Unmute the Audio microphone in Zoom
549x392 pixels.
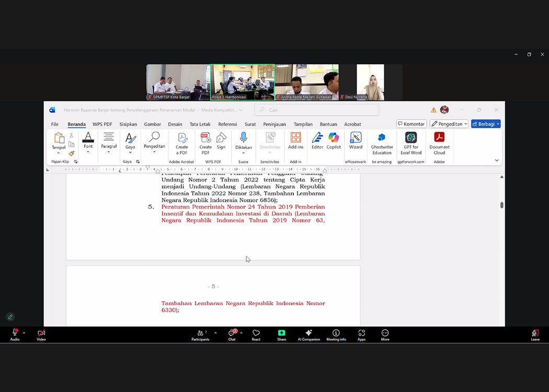(x=15, y=335)
